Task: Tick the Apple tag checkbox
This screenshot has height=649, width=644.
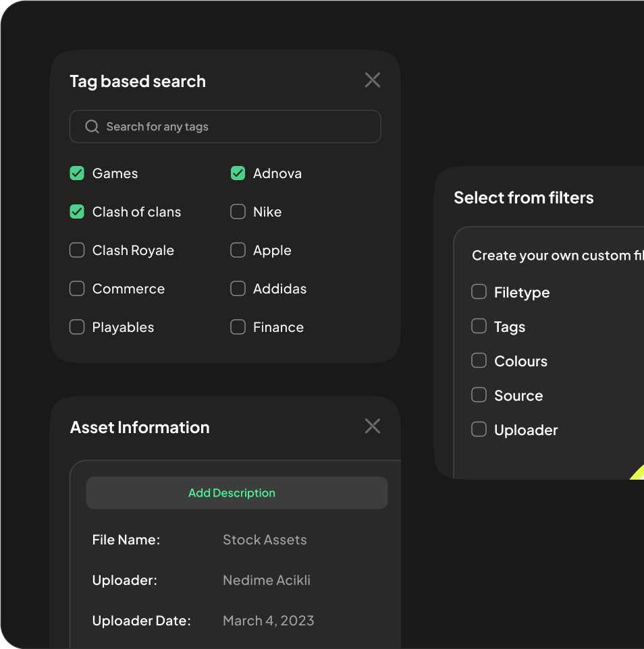Action: coord(238,250)
